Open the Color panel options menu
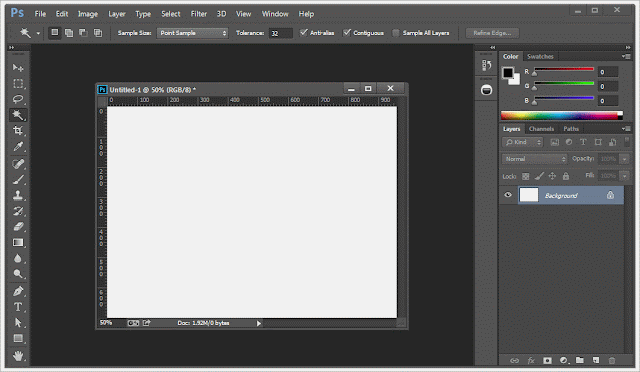Image resolution: width=640 pixels, height=372 pixels. [626, 56]
